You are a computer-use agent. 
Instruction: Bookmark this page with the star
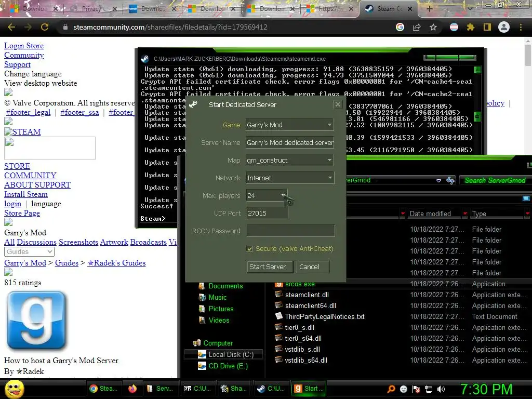coord(433,27)
